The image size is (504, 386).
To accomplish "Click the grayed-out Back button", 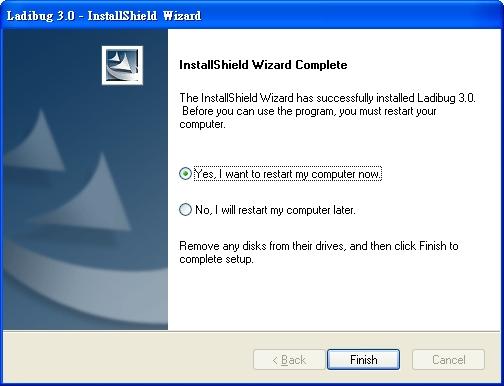I will 289,359.
